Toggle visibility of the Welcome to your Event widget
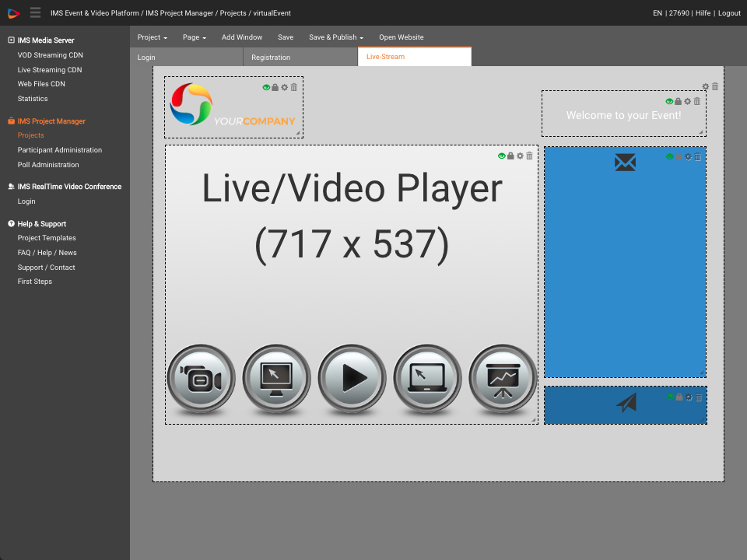This screenshot has height=560, width=747. 668,101
